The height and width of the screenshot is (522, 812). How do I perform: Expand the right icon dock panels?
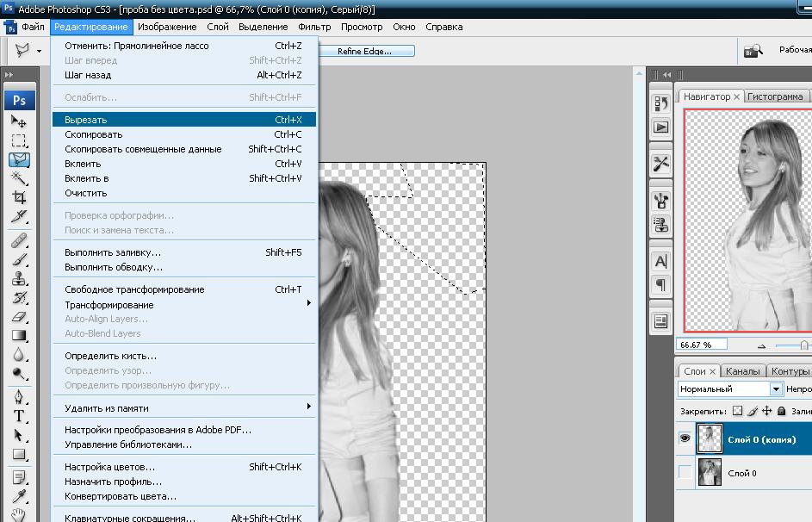point(667,75)
